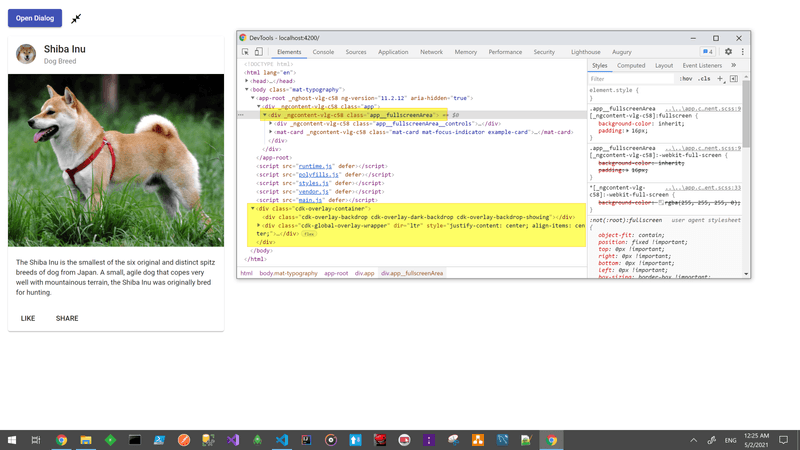Click the exit fullscreen arrows icon
Viewport: 800px width, 450px height.
76,19
